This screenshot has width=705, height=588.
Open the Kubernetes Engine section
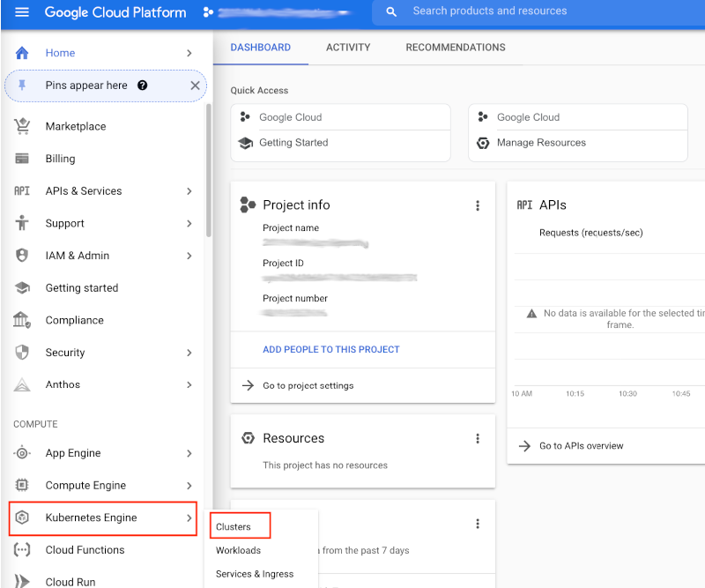[x=101, y=517]
